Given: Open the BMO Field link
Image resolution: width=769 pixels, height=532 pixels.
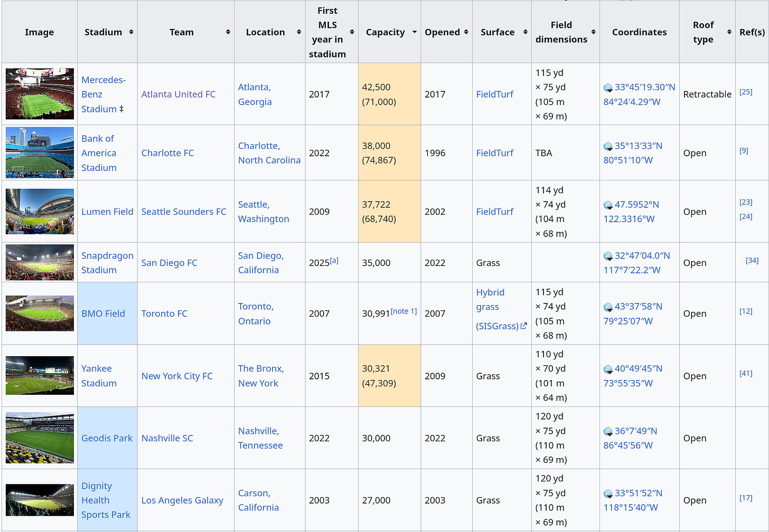Looking at the screenshot, I should coord(103,313).
